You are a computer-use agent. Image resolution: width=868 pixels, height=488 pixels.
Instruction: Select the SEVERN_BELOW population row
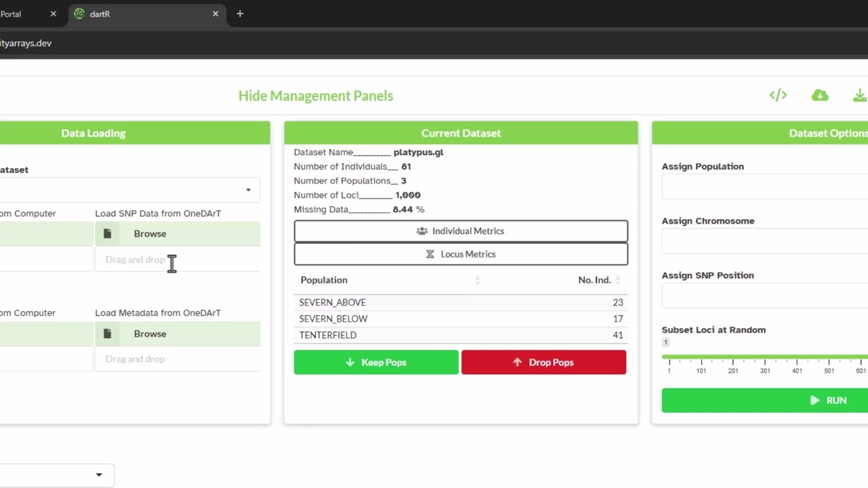pos(461,319)
